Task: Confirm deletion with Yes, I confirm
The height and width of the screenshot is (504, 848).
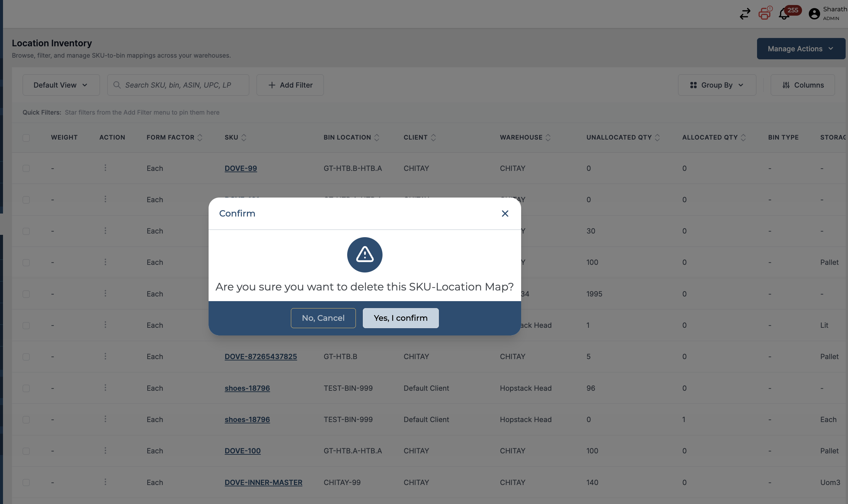Action: (401, 318)
